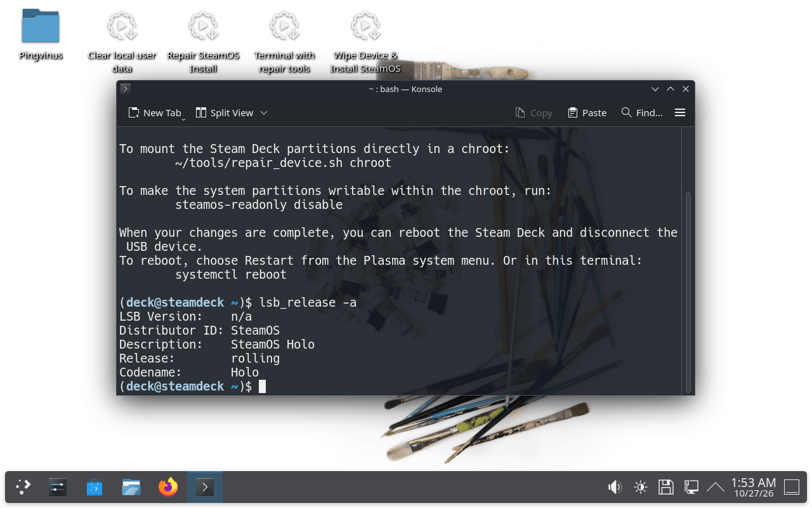Screen dimensions: 812x508
Task: Click the "~ : bash — Konsole" window title
Action: [405, 89]
